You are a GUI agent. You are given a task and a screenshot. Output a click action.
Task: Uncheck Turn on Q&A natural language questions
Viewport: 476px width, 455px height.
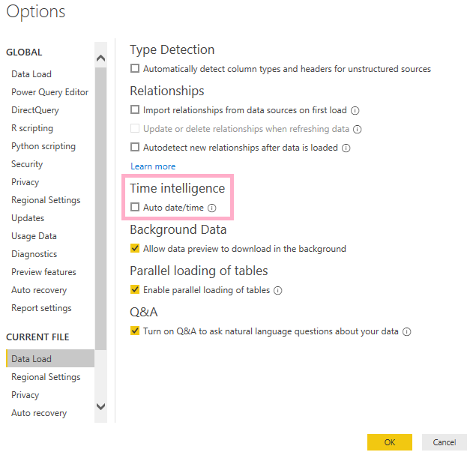tap(135, 331)
